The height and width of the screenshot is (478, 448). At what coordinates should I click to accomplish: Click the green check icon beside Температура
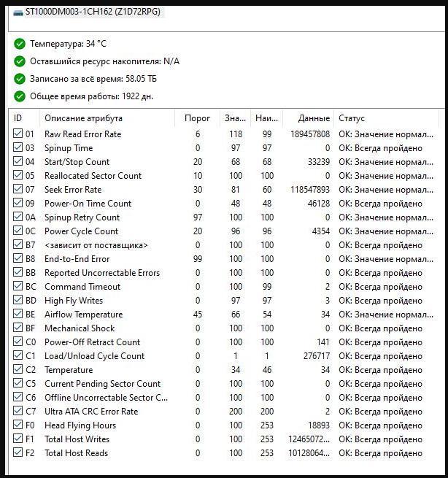pyautogui.click(x=20, y=44)
